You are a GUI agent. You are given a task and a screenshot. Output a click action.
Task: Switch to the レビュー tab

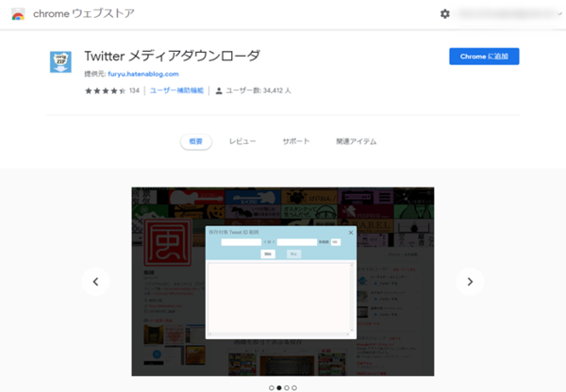tap(242, 141)
